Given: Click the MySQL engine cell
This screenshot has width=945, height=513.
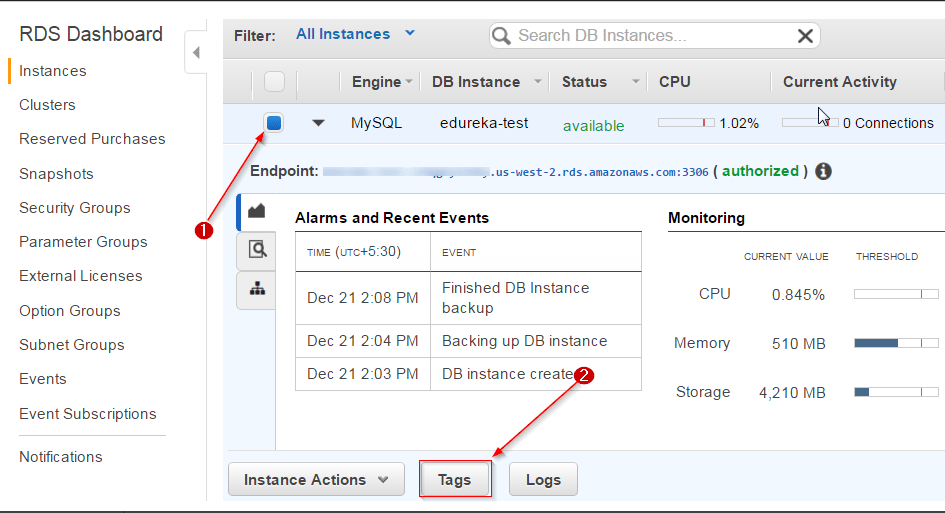Looking at the screenshot, I should pyautogui.click(x=376, y=123).
